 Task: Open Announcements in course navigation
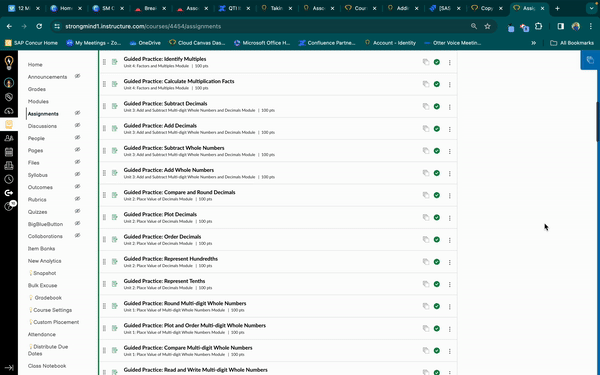(x=47, y=77)
